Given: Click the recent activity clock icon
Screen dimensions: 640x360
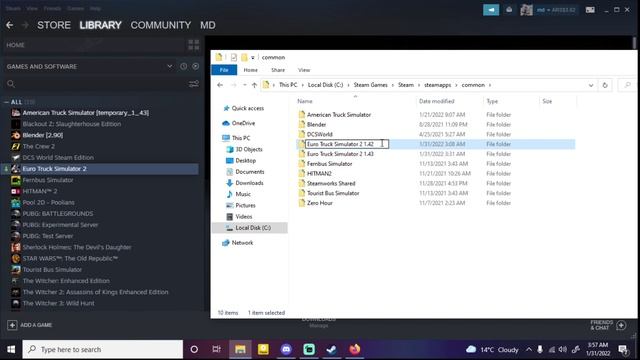Looking at the screenshot, I should click(x=184, y=66).
